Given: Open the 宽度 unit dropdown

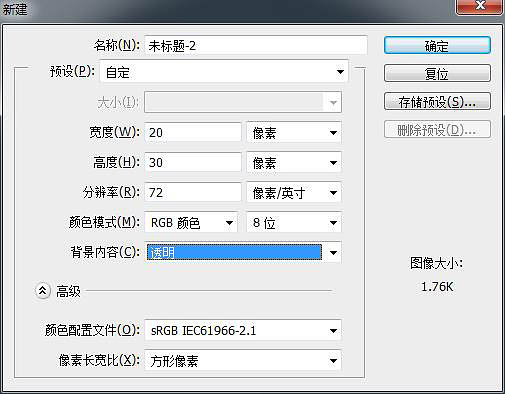Looking at the screenshot, I should click(294, 133).
